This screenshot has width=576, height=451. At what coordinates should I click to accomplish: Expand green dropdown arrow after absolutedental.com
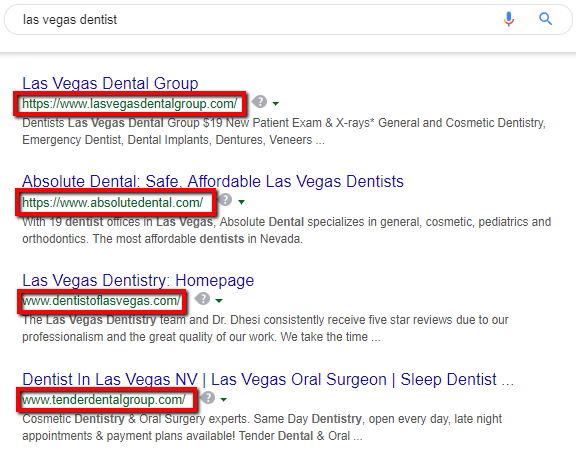pyautogui.click(x=241, y=202)
